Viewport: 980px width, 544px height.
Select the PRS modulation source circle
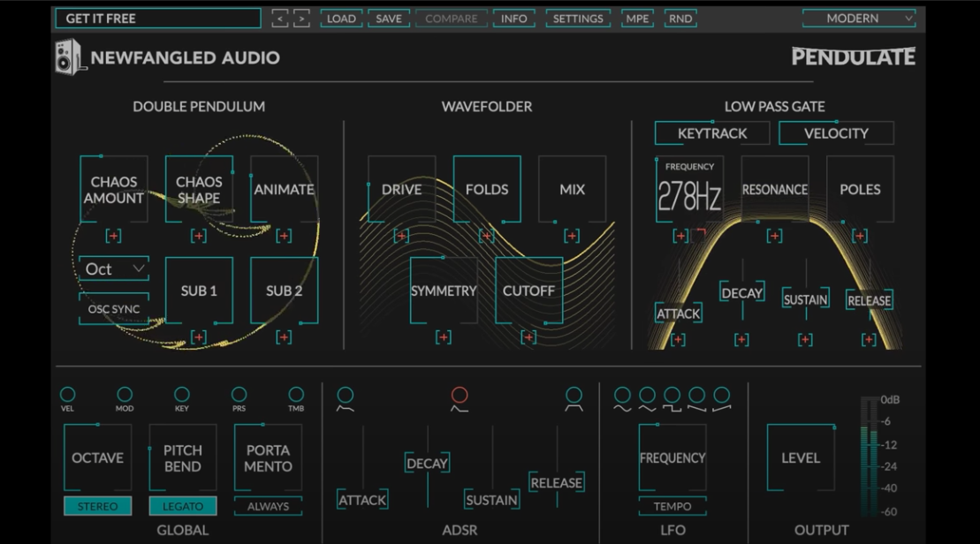pos(239,394)
